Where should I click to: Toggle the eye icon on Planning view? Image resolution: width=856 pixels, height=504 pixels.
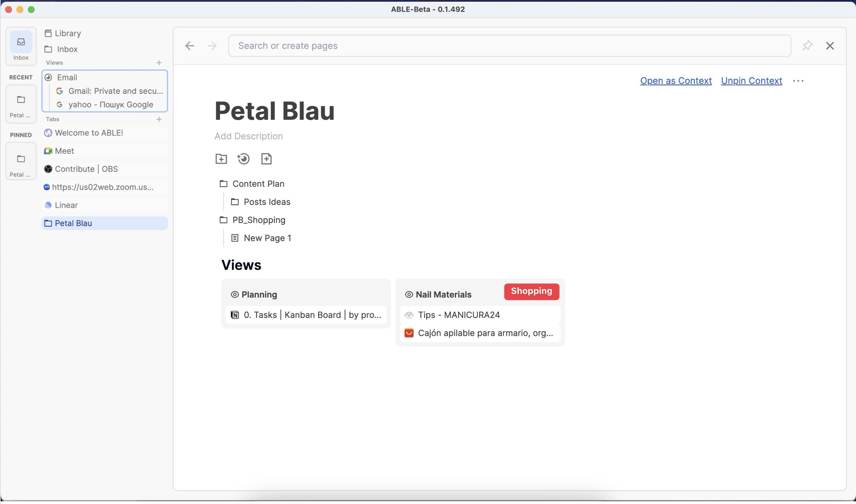235,295
